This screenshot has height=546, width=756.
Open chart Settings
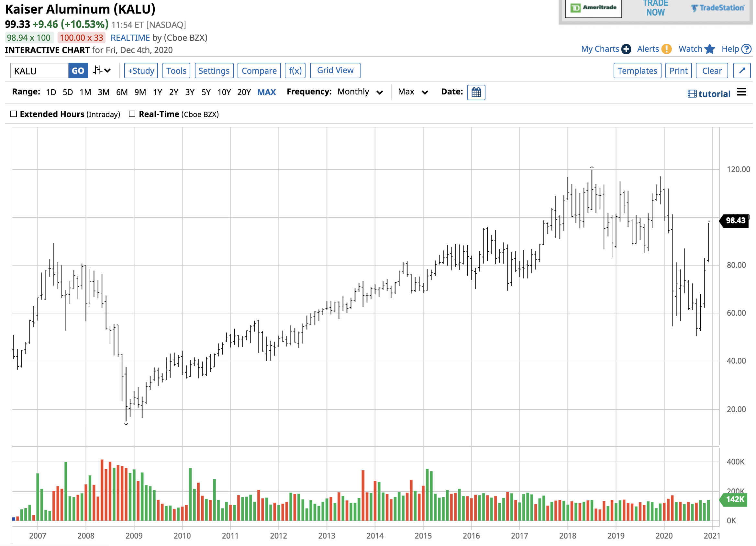tap(214, 71)
